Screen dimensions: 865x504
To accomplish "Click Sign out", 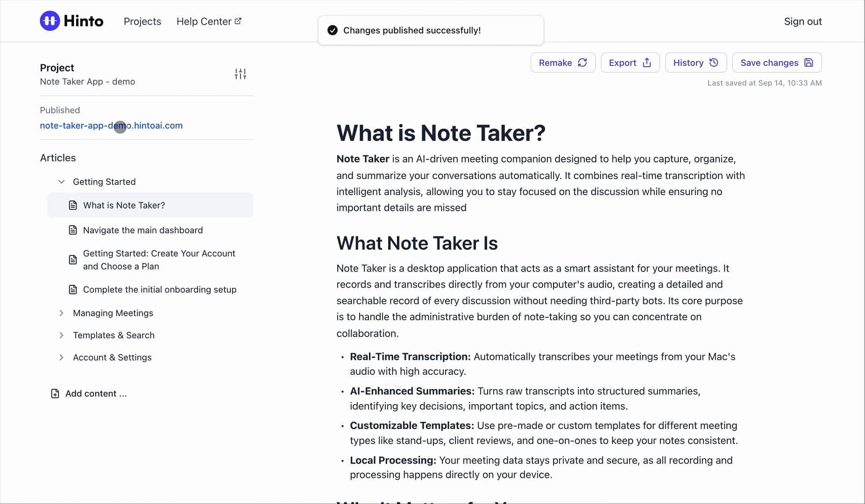I will click(x=803, y=21).
